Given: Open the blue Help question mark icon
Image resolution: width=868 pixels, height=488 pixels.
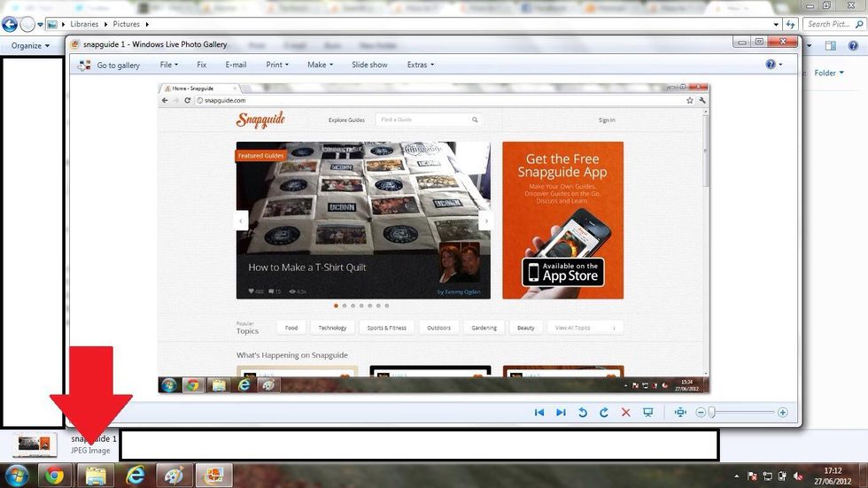Looking at the screenshot, I should 771,65.
